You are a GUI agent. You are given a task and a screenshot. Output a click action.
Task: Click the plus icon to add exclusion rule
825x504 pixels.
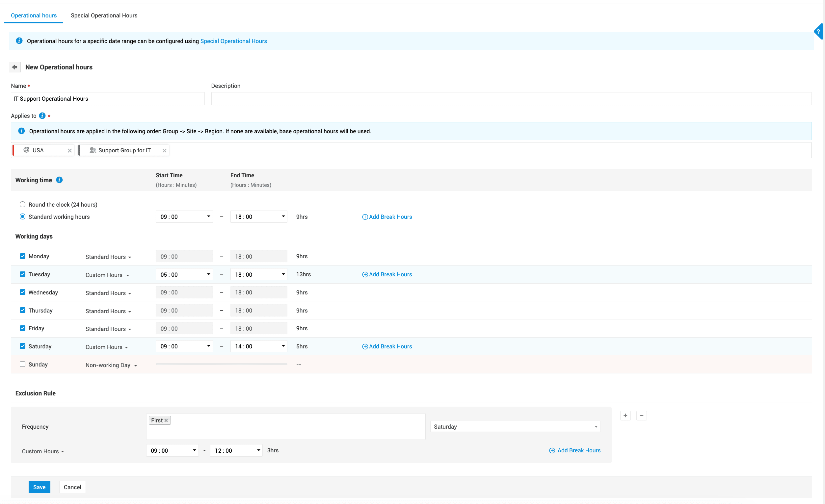[x=625, y=415]
